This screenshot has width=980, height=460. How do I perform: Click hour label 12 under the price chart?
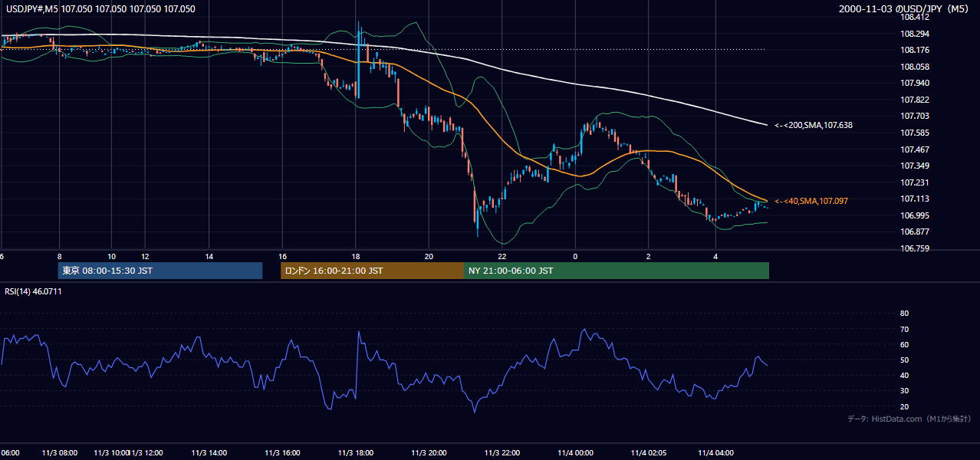[x=144, y=256]
